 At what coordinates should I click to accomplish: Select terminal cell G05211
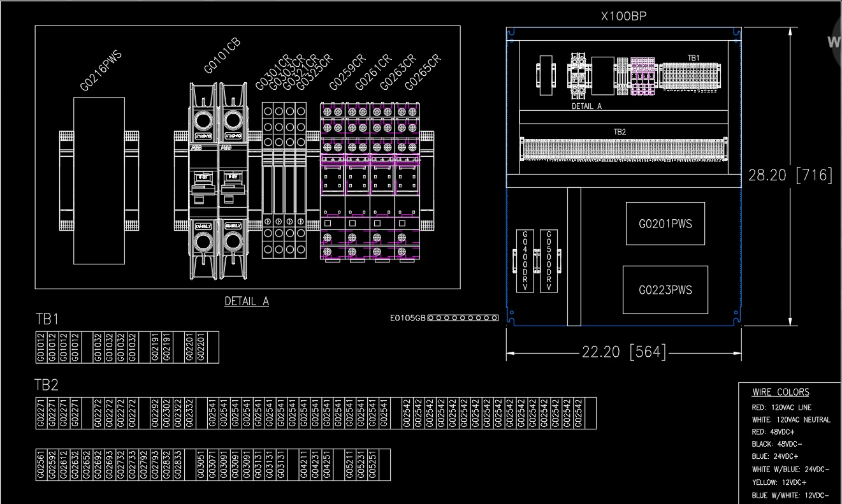350,464
